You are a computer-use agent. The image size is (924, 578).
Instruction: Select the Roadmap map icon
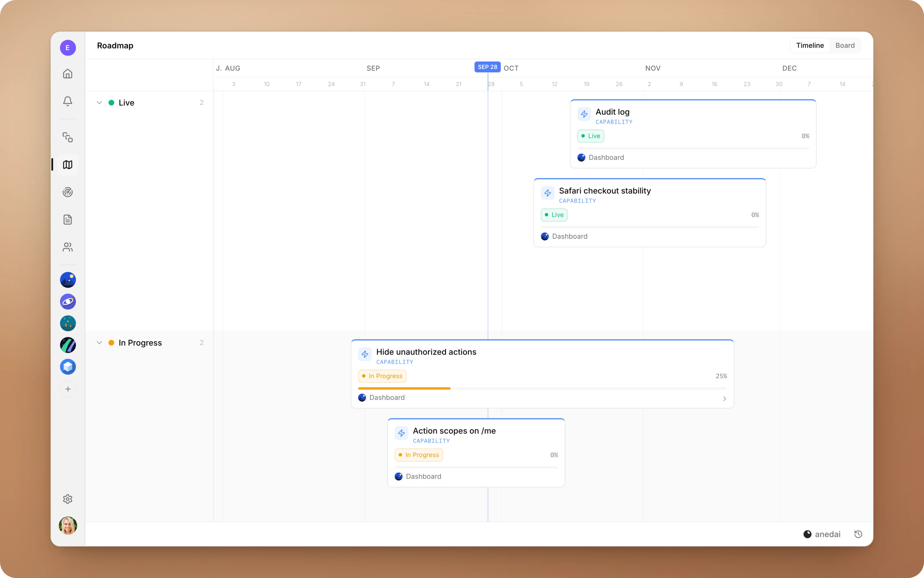pos(68,165)
